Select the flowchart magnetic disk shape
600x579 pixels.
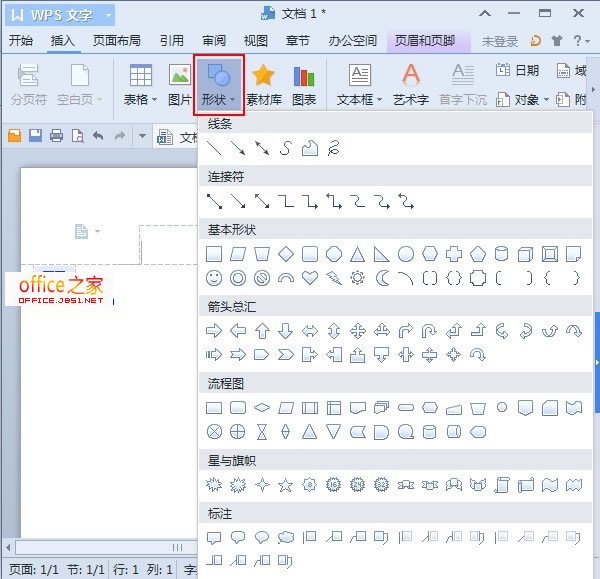(429, 432)
